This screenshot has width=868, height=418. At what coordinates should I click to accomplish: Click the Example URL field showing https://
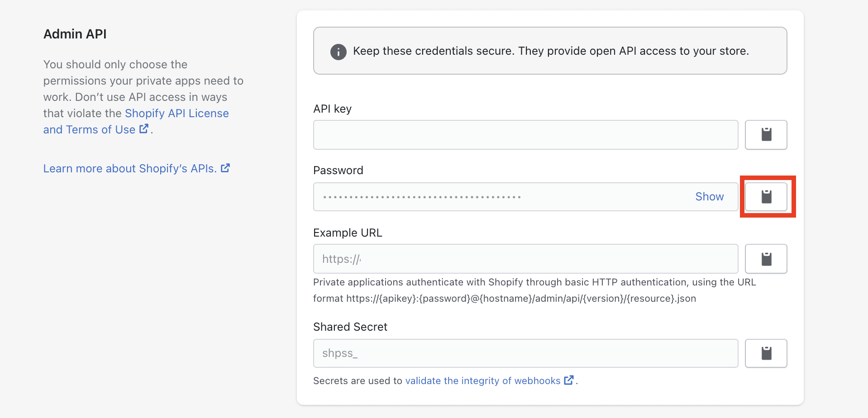pos(525,258)
